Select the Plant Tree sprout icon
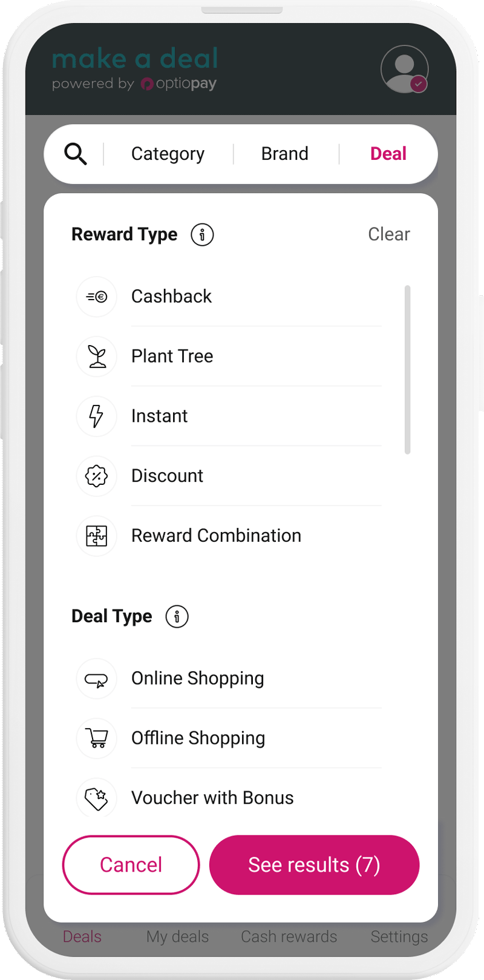This screenshot has width=484, height=980. (96, 357)
